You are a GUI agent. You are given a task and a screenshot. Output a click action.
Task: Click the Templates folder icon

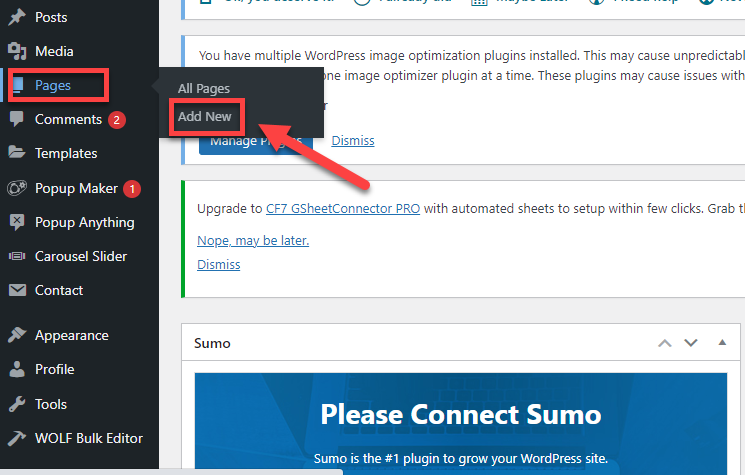click(x=17, y=153)
